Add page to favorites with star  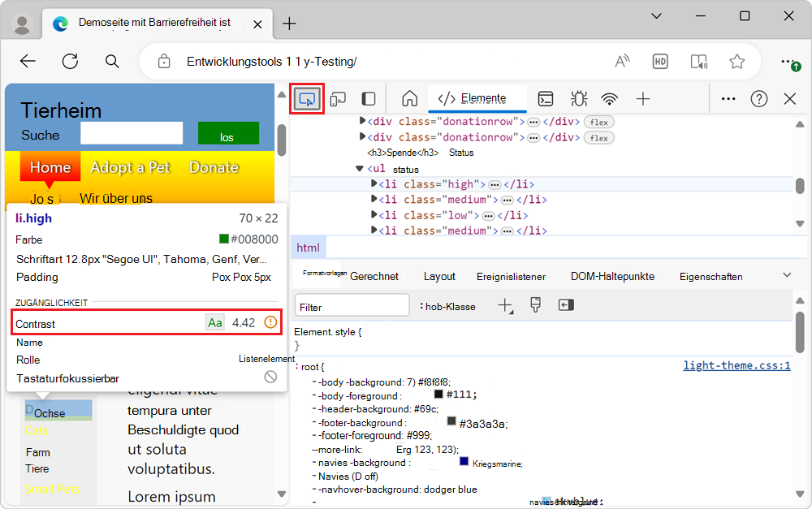coord(737,61)
